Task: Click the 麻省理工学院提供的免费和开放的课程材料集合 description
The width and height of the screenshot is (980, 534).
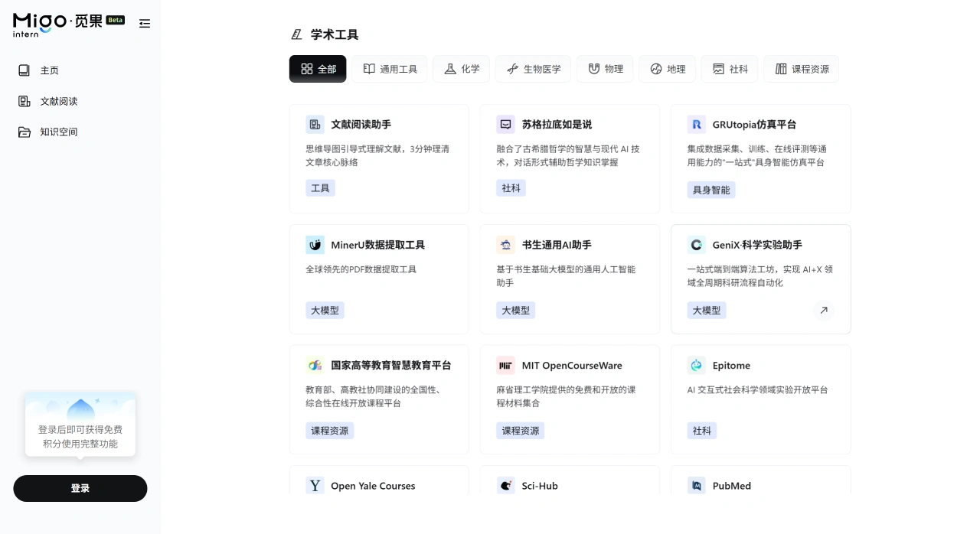Action: 567,396
